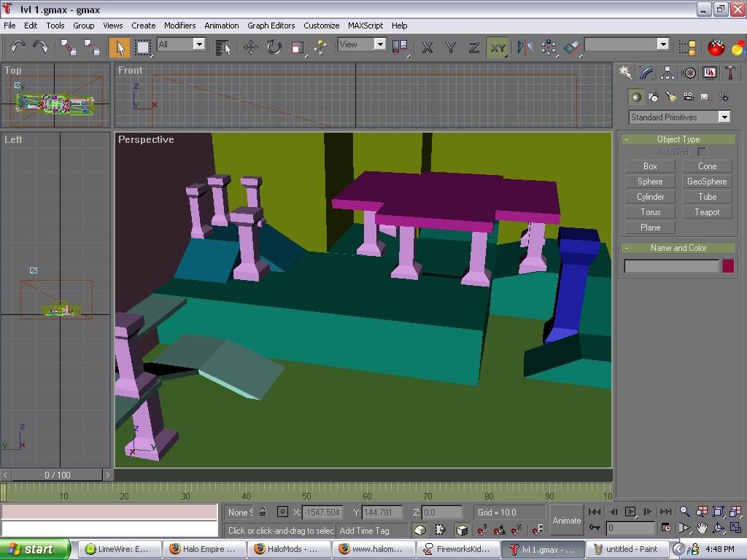The image size is (747, 560).
Task: Open the Modifiers menu
Action: 180,26
